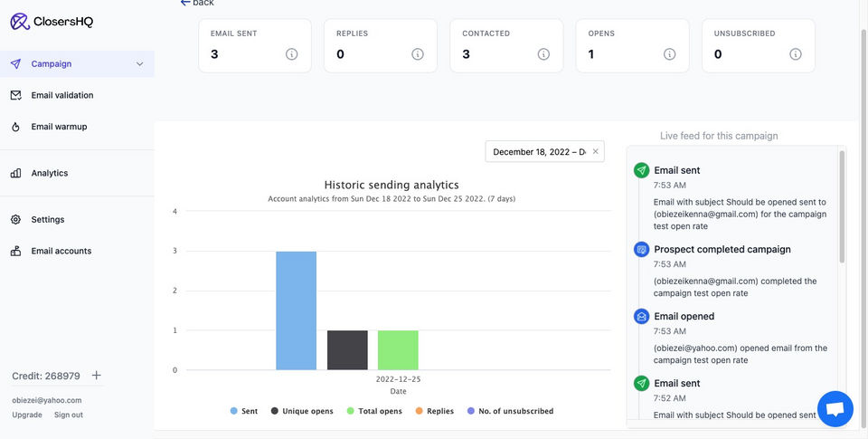
Task: Toggle the No. of unsubscribed legend series
Action: pyautogui.click(x=510, y=411)
